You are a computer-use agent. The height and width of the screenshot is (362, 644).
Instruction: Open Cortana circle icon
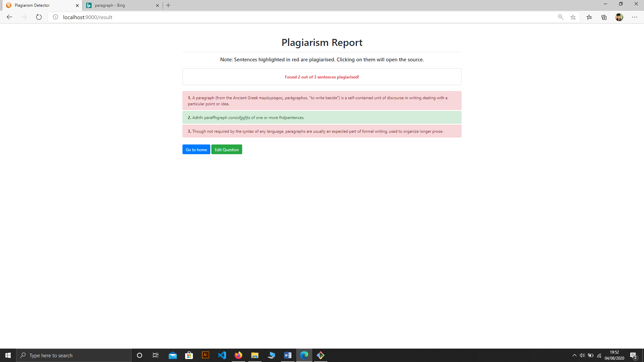point(140,355)
